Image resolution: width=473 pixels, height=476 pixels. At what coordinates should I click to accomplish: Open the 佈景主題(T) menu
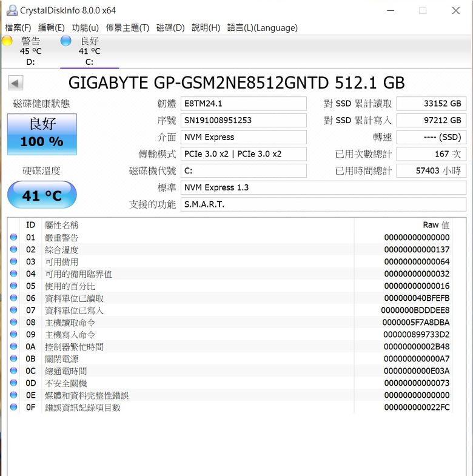click(127, 28)
